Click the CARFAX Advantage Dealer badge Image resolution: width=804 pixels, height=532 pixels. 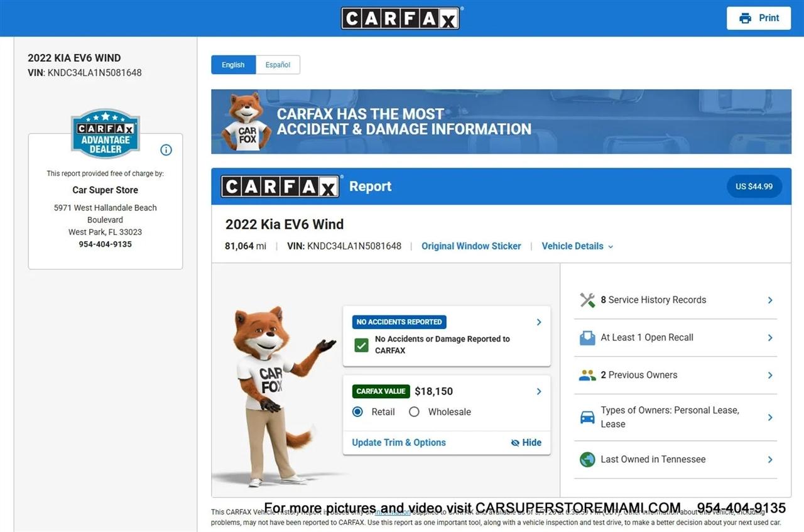click(x=106, y=134)
